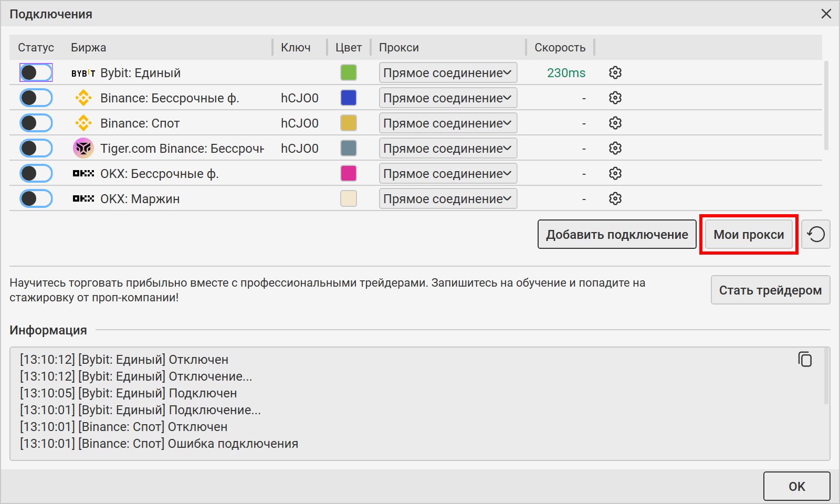
Task: Pick the pink color swatch for OKX
Action: (x=349, y=173)
